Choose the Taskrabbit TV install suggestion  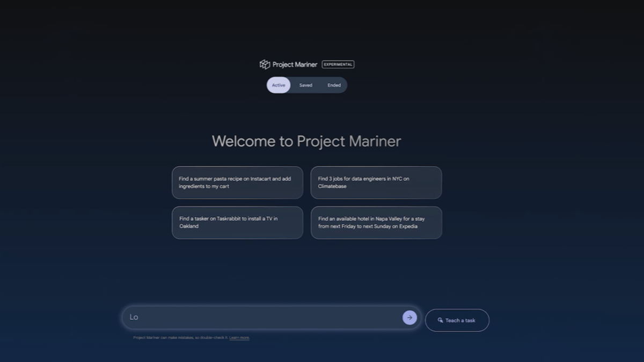[x=237, y=223]
